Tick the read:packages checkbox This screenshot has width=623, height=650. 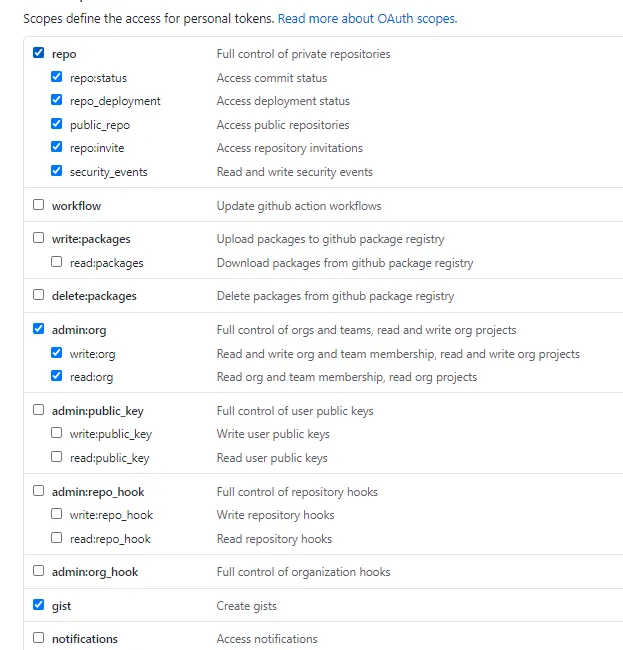point(57,263)
